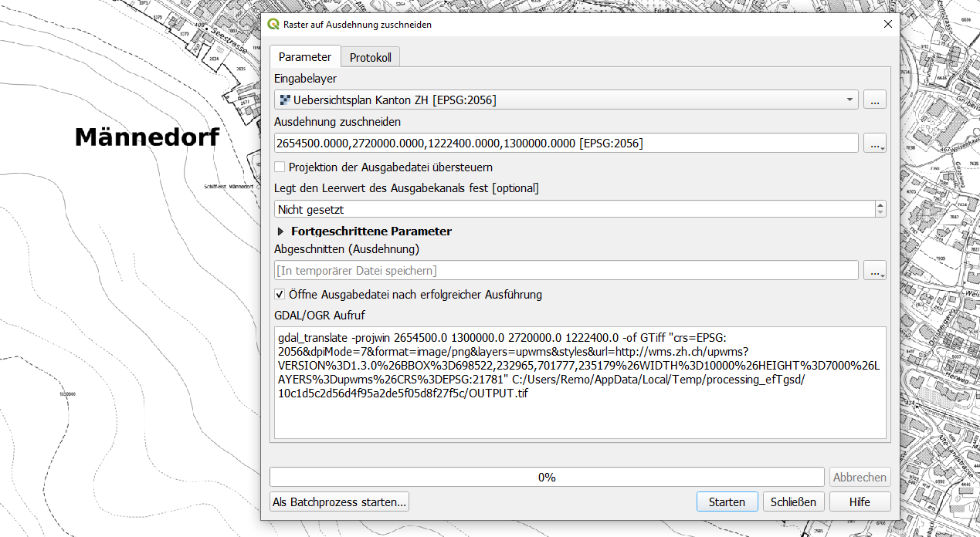Click the 0% progress bar
The image size is (980, 537).
[547, 477]
